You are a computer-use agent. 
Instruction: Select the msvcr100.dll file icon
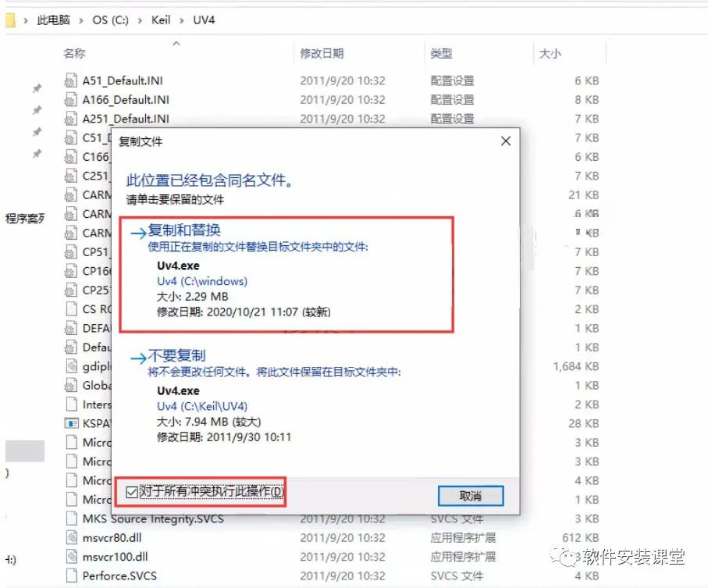pyautogui.click(x=71, y=557)
